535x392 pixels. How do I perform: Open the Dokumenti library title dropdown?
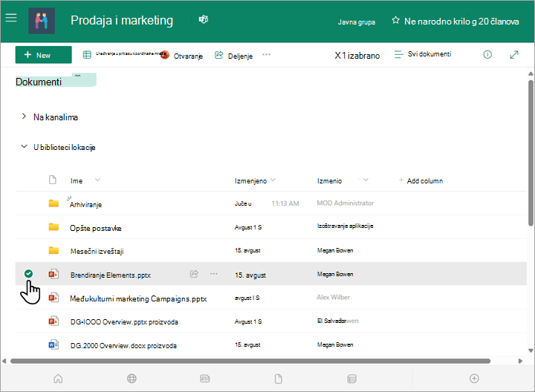78,76
